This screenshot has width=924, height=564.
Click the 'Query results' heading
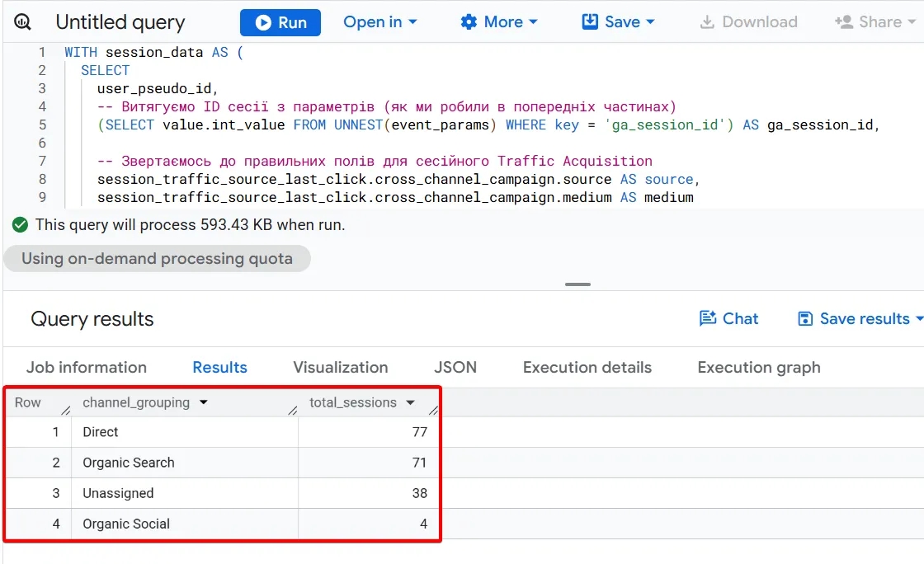(x=92, y=318)
